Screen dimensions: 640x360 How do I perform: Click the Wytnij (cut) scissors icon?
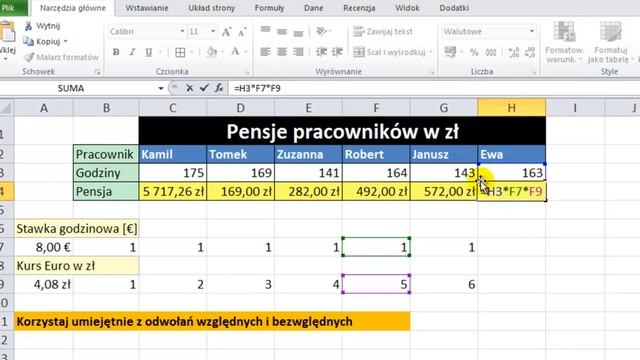click(x=29, y=26)
